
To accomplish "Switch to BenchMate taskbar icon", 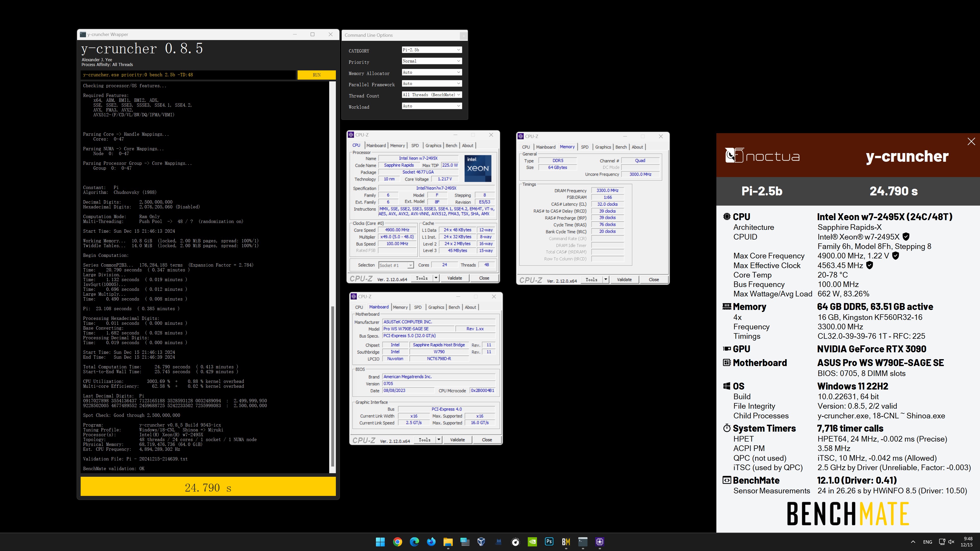I will click(566, 542).
